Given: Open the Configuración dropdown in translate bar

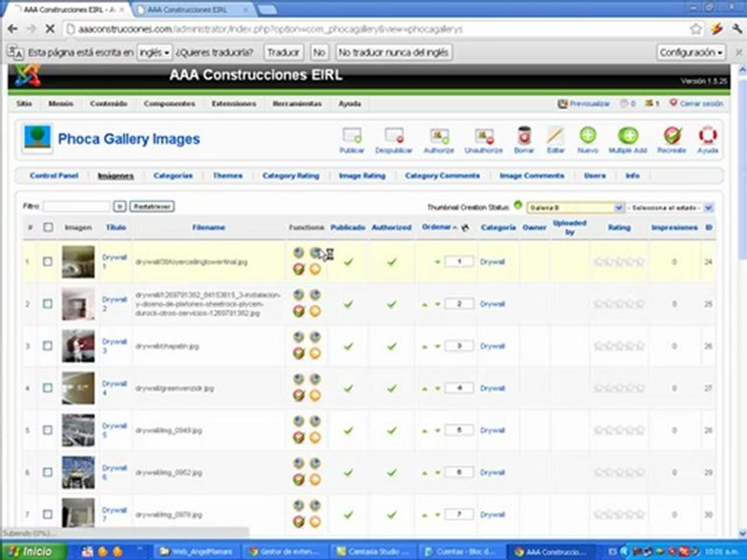Looking at the screenshot, I should [x=691, y=52].
